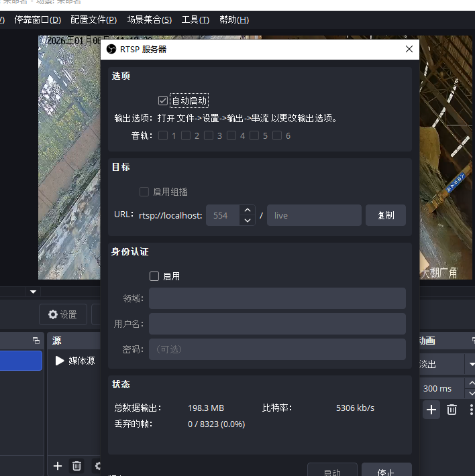Click the remove source trash icon
The image size is (475, 476).
click(x=77, y=465)
